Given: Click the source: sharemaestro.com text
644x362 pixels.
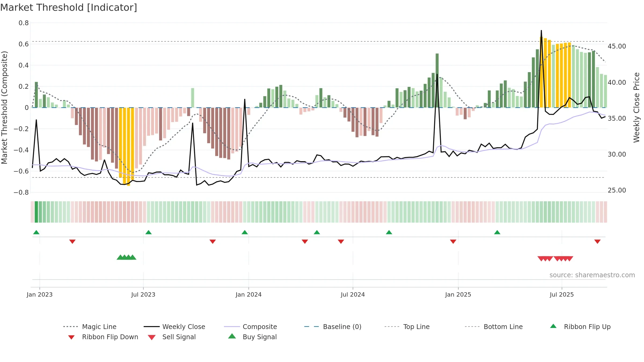Looking at the screenshot, I should (592, 275).
